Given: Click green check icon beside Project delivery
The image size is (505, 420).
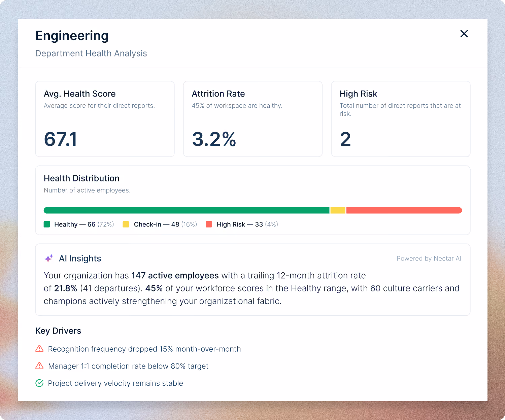Looking at the screenshot, I should 39,383.
